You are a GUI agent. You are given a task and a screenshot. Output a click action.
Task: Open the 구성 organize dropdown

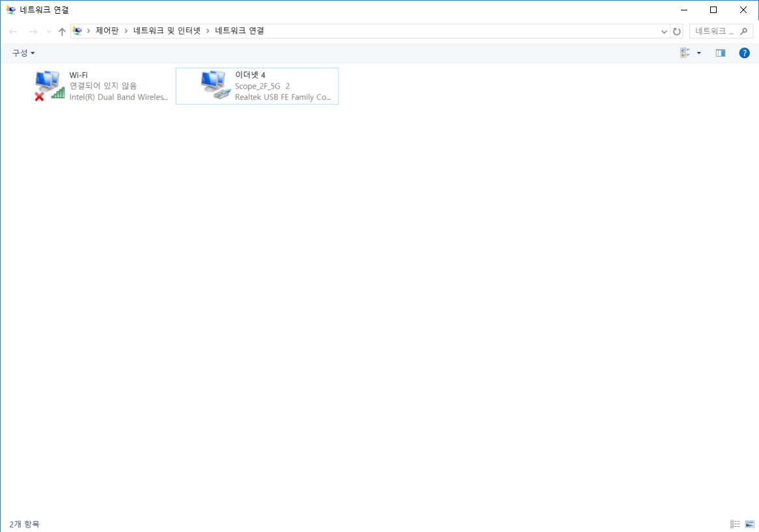tap(23, 53)
